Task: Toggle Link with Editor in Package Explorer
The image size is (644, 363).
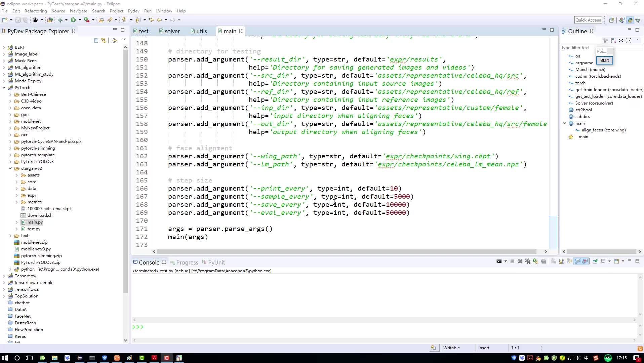Action: [104, 40]
